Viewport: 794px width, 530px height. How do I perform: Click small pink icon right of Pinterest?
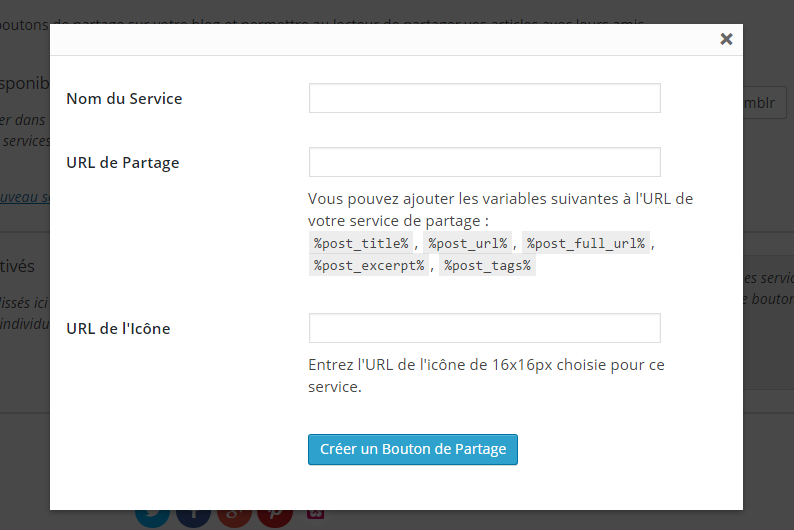tap(315, 514)
